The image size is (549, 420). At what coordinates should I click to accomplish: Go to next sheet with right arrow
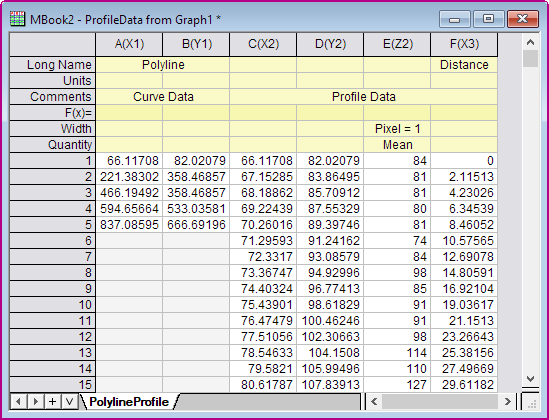(35, 401)
